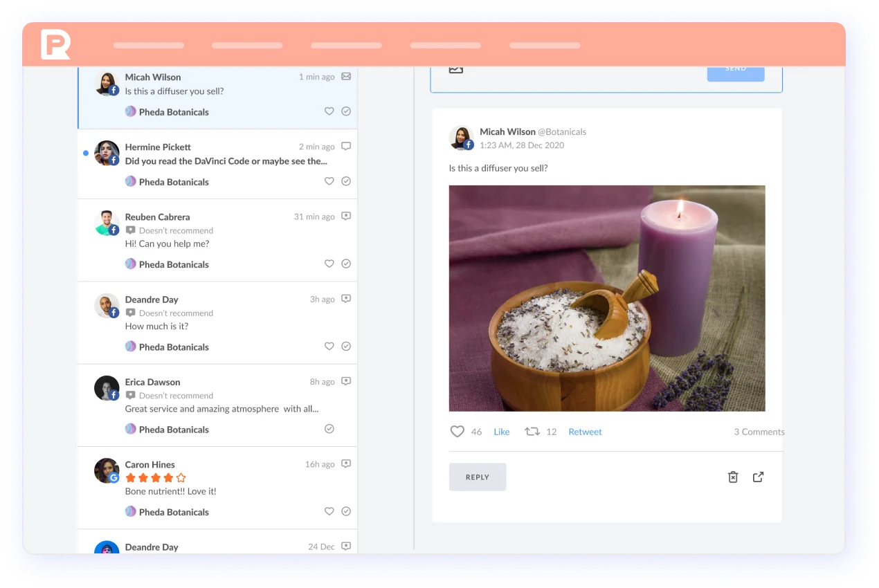
Task: Open the lavender bath salt post image
Action: [607, 298]
